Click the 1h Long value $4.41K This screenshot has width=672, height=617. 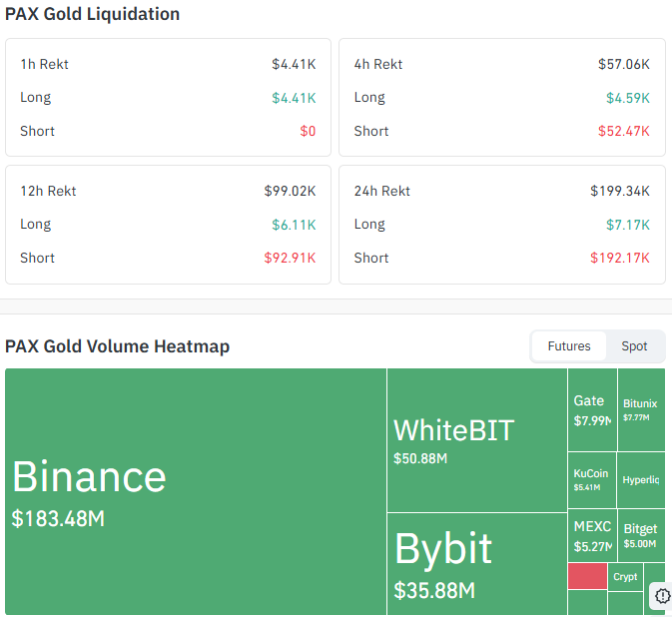pos(294,98)
